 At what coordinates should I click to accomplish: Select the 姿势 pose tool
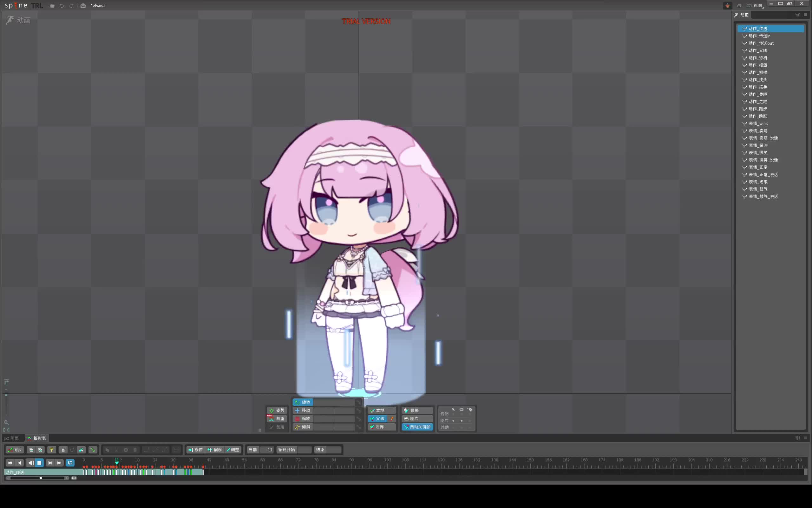point(277,411)
